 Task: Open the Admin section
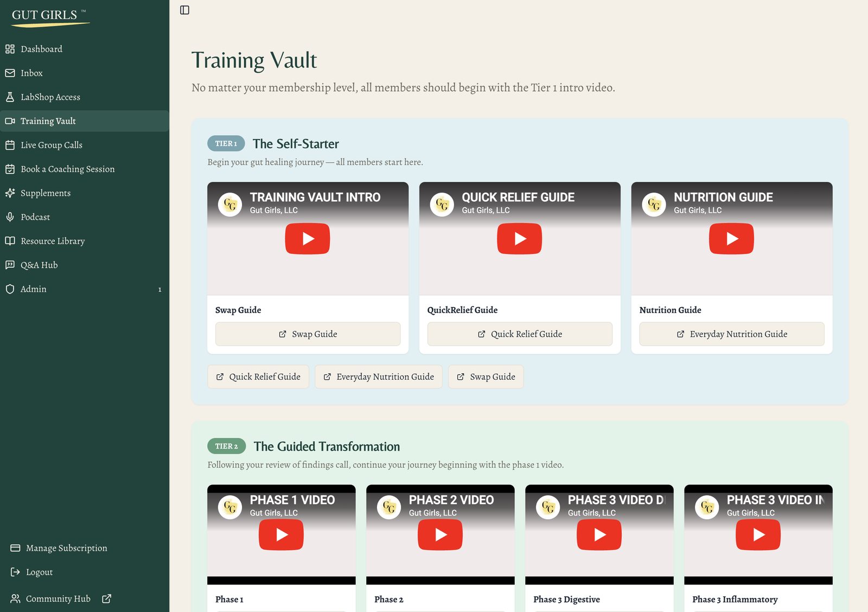click(85, 289)
